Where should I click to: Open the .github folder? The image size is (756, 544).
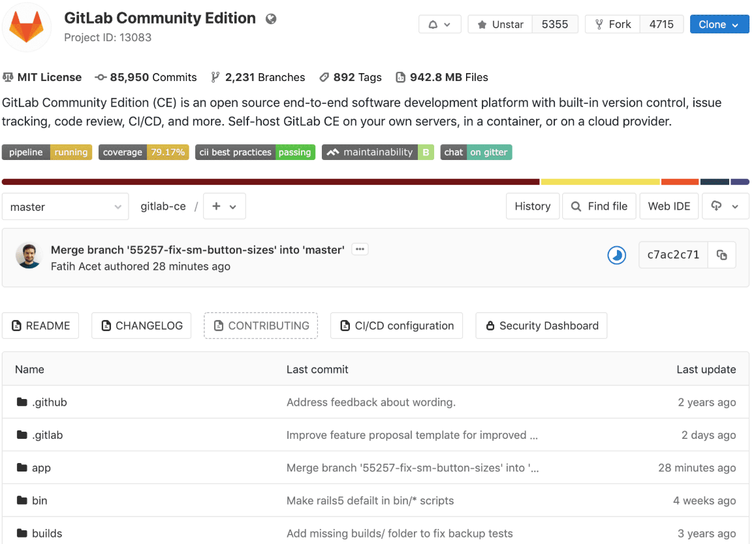pos(49,402)
